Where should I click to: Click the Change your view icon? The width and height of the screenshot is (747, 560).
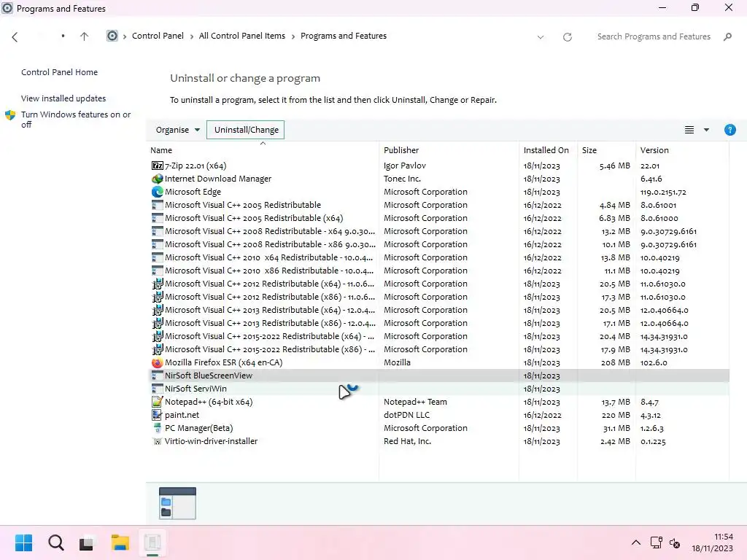(x=689, y=130)
